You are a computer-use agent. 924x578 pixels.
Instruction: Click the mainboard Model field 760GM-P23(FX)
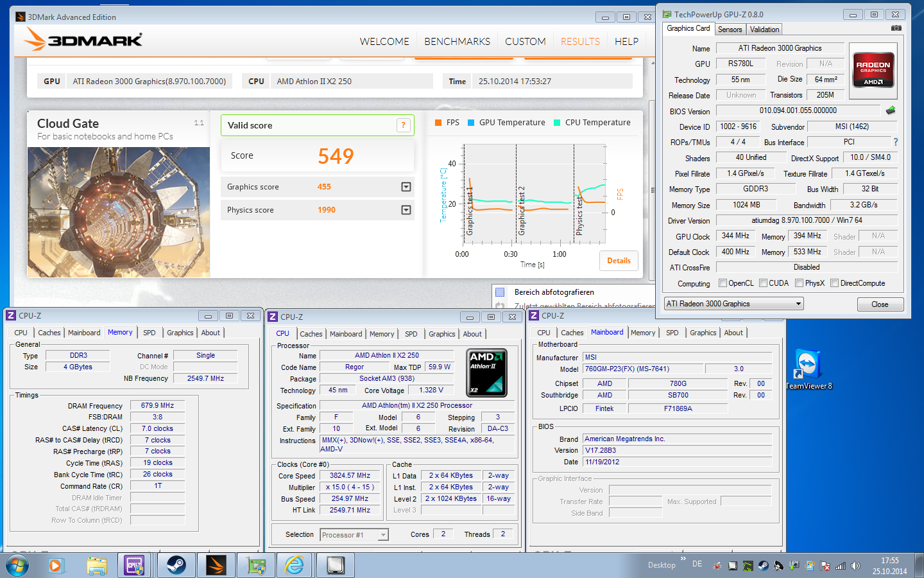click(643, 369)
